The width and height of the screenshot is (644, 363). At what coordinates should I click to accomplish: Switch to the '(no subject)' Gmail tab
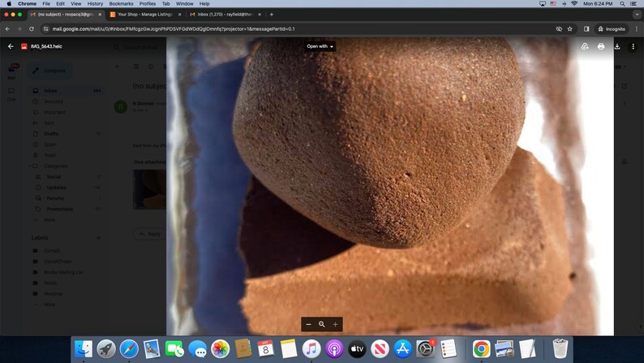tap(66, 15)
